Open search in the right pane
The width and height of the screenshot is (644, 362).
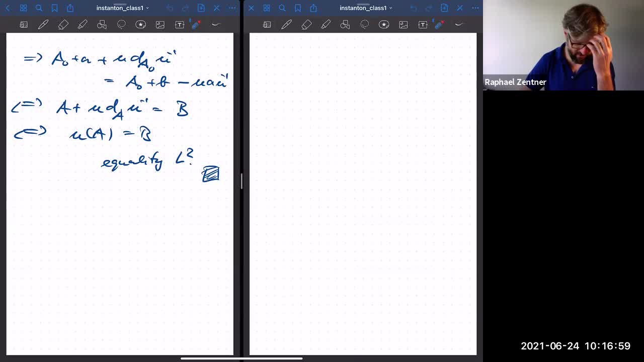pyautogui.click(x=282, y=8)
